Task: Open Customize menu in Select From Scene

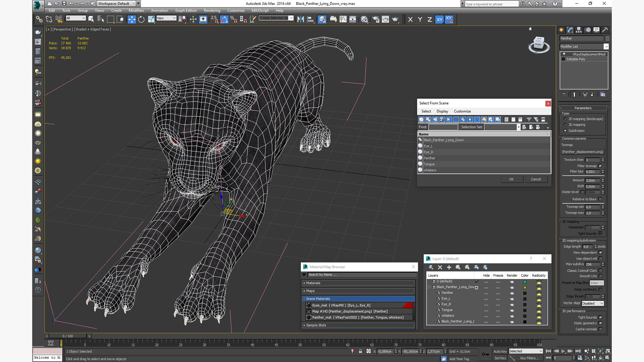Action: pyautogui.click(x=462, y=111)
